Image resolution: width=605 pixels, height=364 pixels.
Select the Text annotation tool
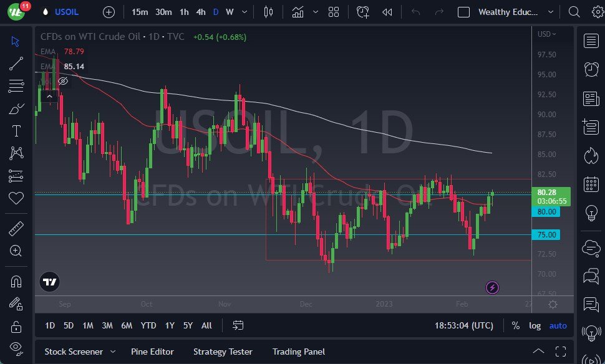[16, 131]
